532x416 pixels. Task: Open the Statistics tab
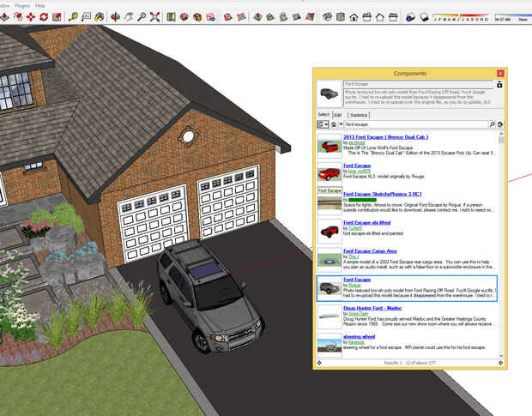359,115
